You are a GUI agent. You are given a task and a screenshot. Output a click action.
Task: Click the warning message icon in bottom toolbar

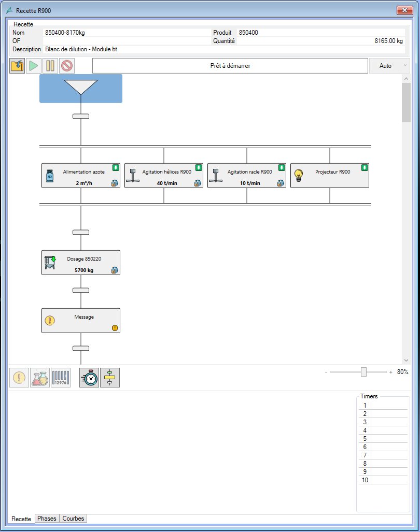tap(19, 378)
